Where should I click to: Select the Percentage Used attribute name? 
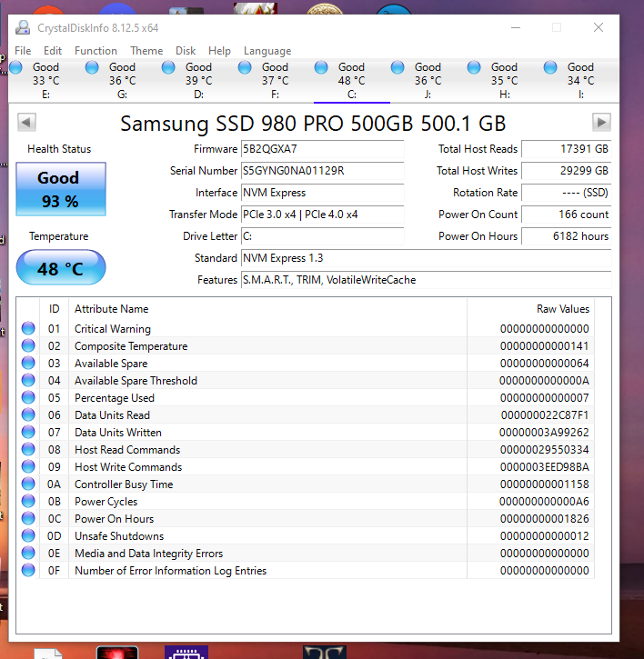coord(115,398)
